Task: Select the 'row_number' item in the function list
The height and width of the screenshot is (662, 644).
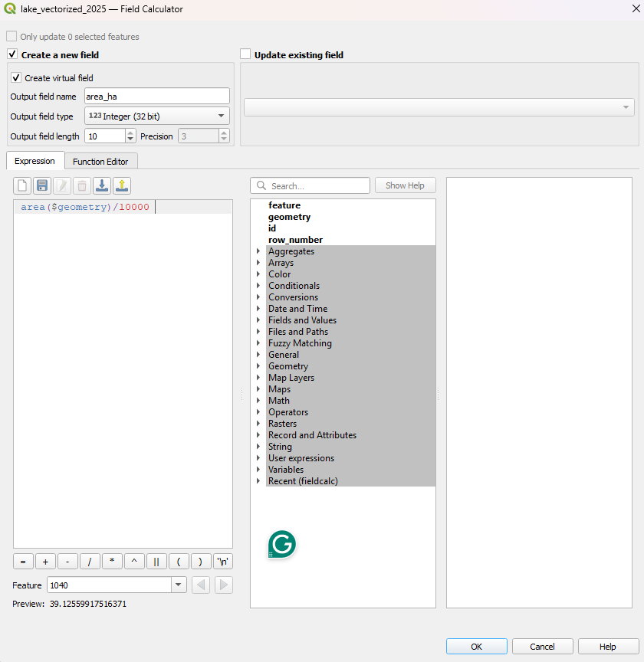Action: (295, 240)
